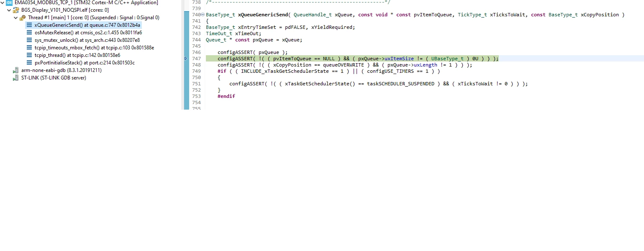Click configUSE_TIMERS on line 749

[x=390, y=71]
